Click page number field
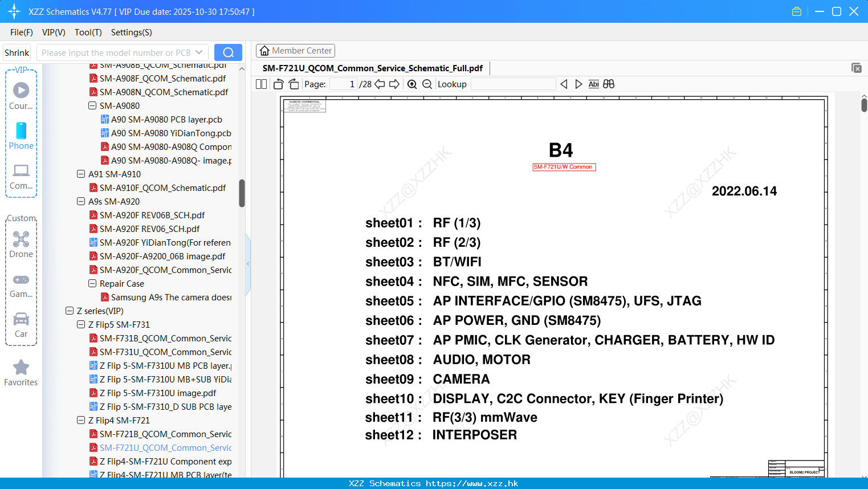This screenshot has height=489, width=868. [x=344, y=84]
